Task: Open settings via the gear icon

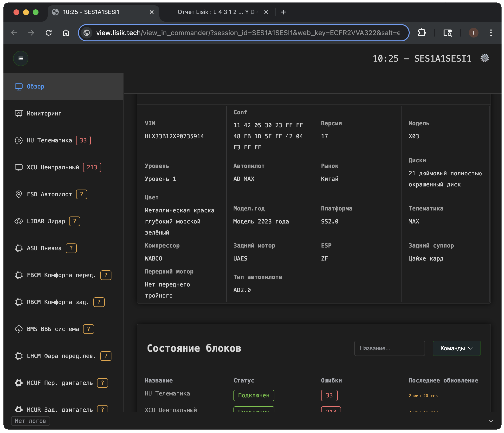Action: click(485, 58)
